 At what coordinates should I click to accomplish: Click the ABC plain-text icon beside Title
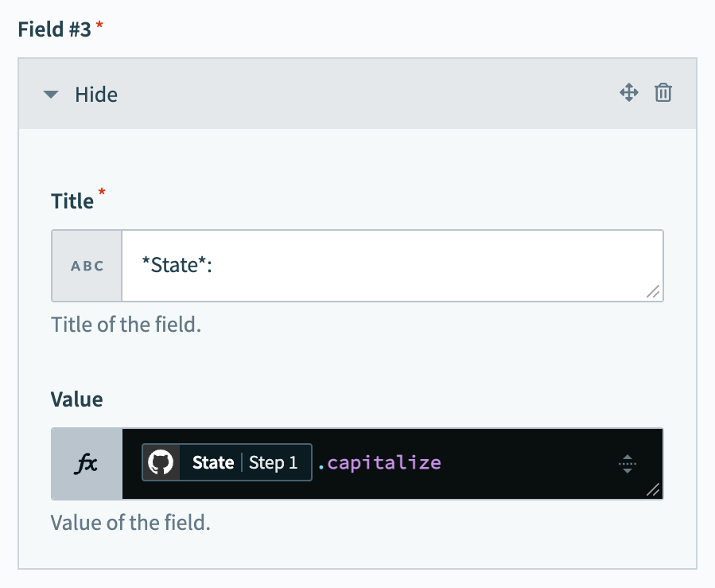pos(86,265)
